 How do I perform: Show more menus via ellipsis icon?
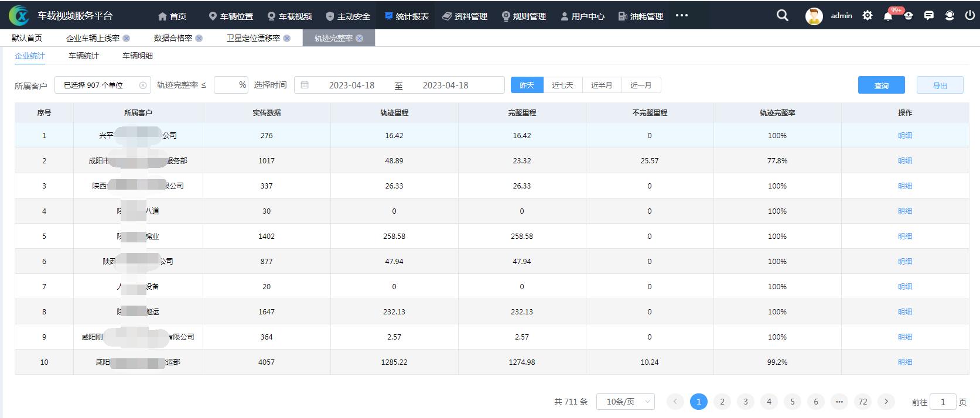[682, 16]
